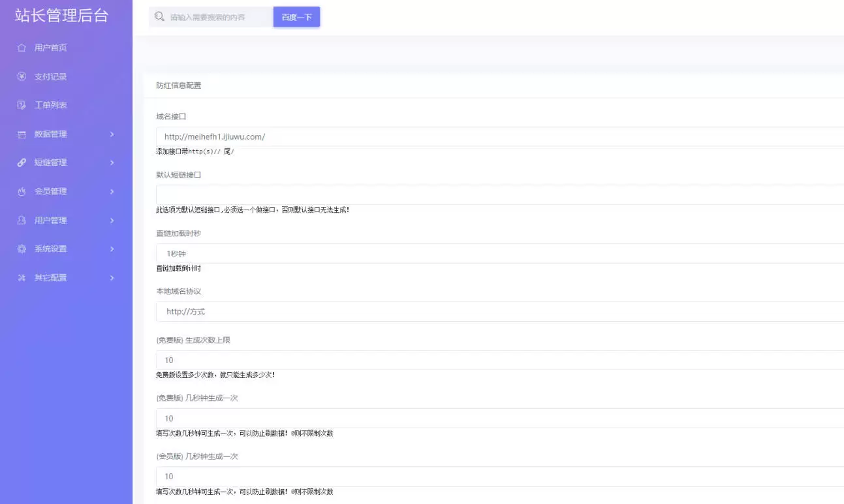Click the person icon beside 用户管理

(22, 220)
